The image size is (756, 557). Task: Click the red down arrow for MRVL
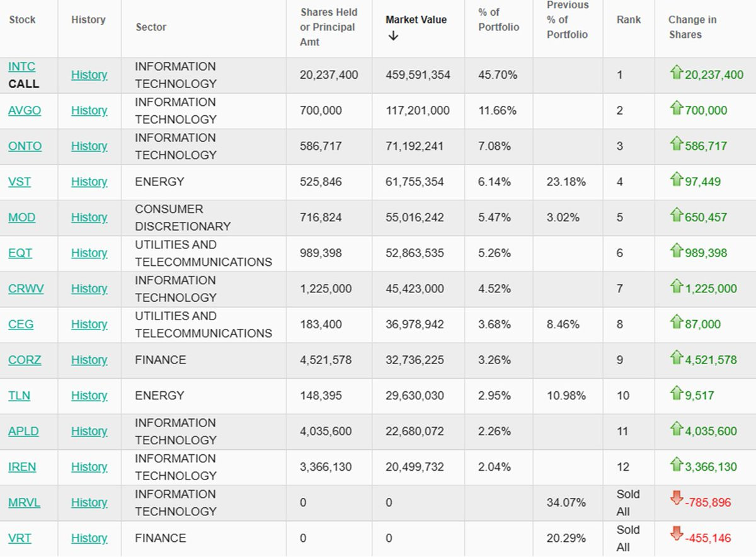(x=677, y=500)
